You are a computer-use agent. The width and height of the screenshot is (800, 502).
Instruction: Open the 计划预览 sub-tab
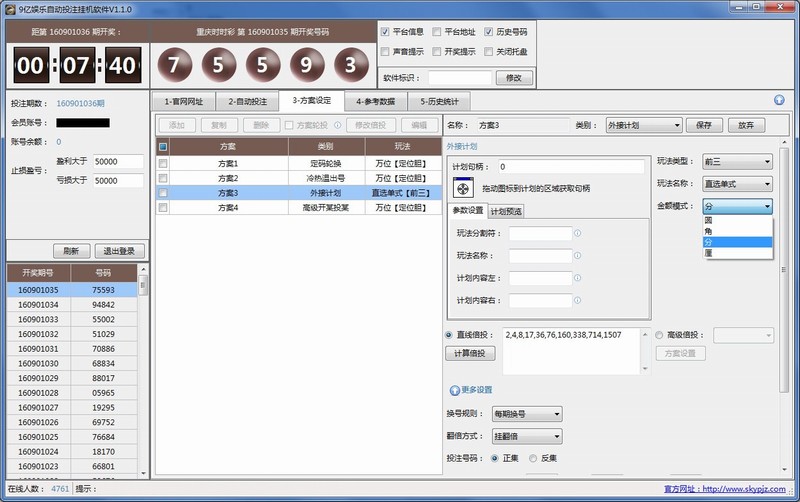[x=506, y=211]
